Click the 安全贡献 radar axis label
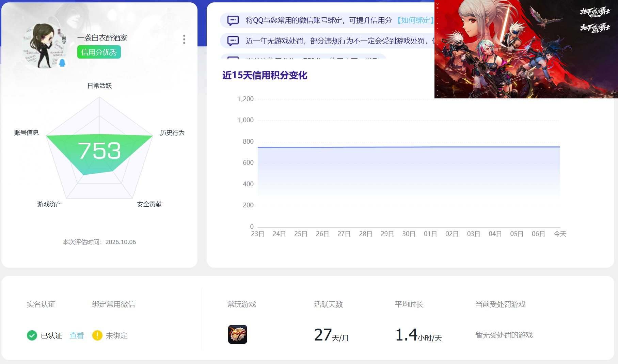 pyautogui.click(x=149, y=204)
